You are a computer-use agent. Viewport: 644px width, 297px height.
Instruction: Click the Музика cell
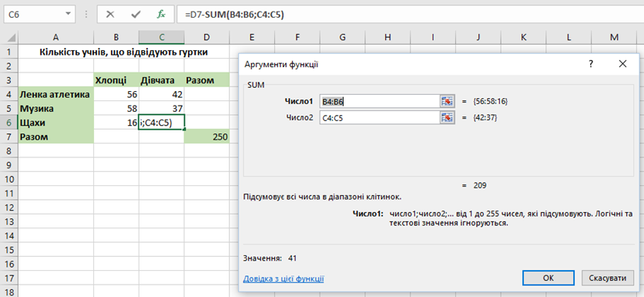(56, 109)
